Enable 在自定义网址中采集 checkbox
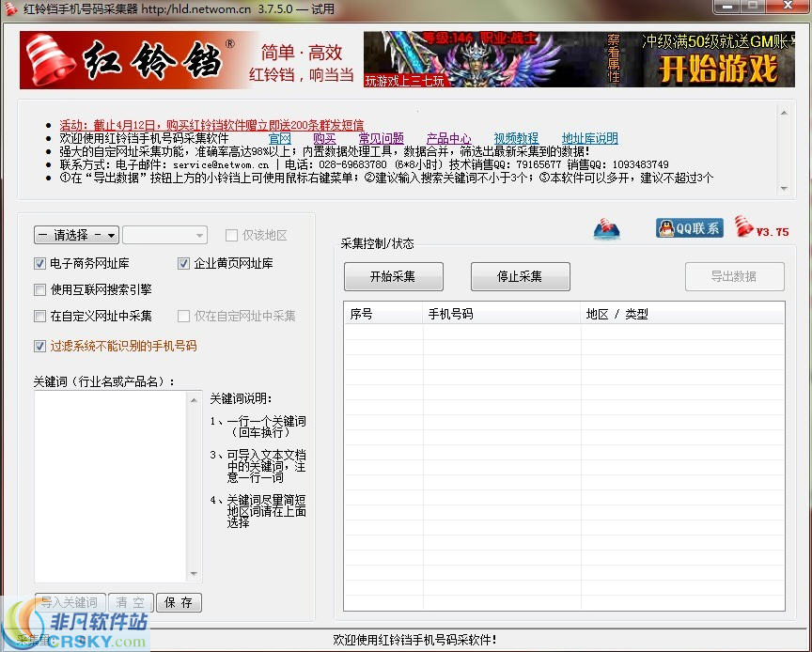This screenshot has height=652, width=812. (x=39, y=316)
